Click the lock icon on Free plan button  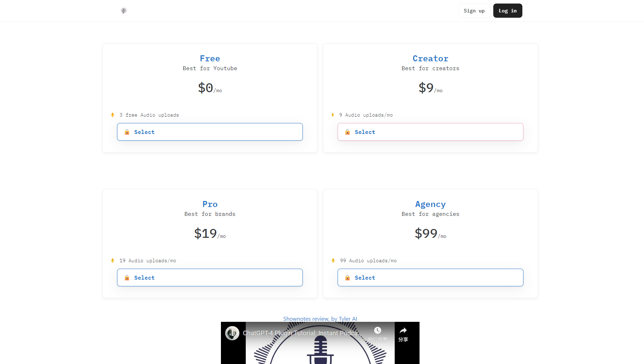click(127, 132)
